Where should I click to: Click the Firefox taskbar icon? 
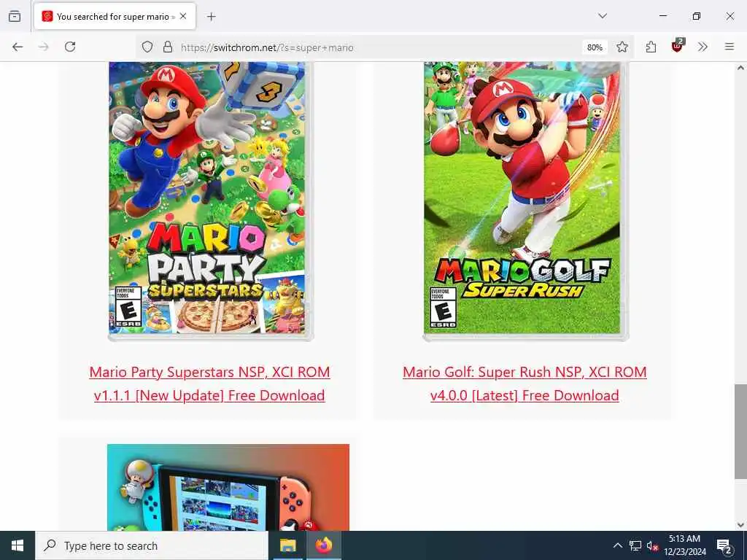point(323,545)
